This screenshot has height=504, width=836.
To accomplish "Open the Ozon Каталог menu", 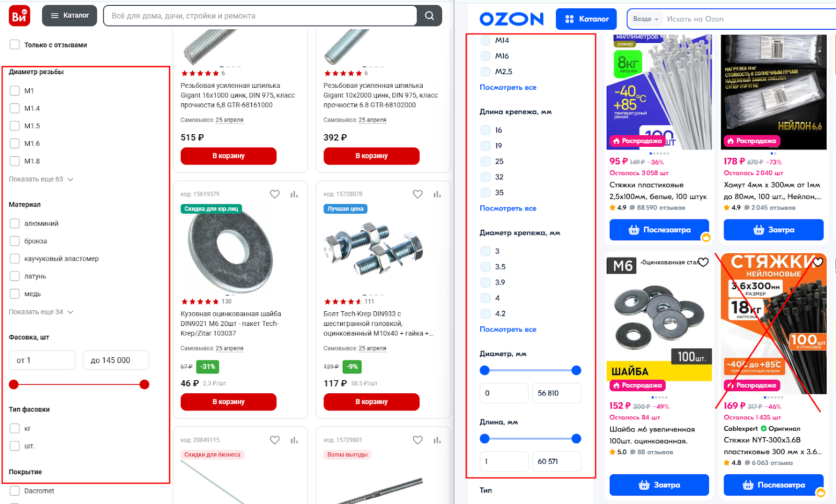I will coord(586,19).
